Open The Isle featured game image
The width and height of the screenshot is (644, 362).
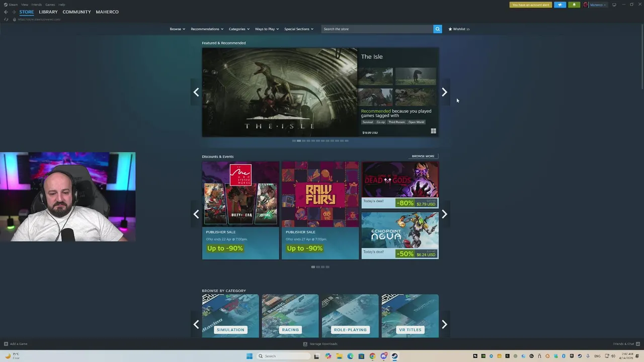pos(280,92)
